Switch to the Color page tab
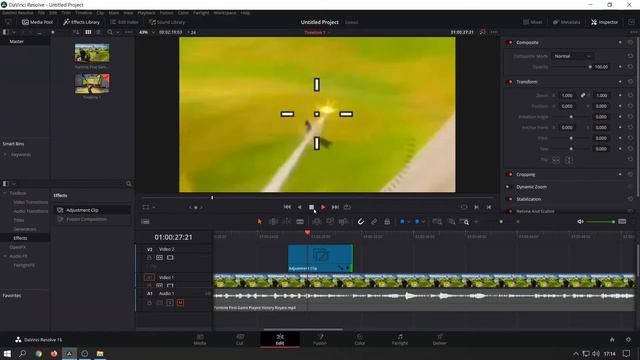This screenshot has height=360, width=640. click(360, 340)
